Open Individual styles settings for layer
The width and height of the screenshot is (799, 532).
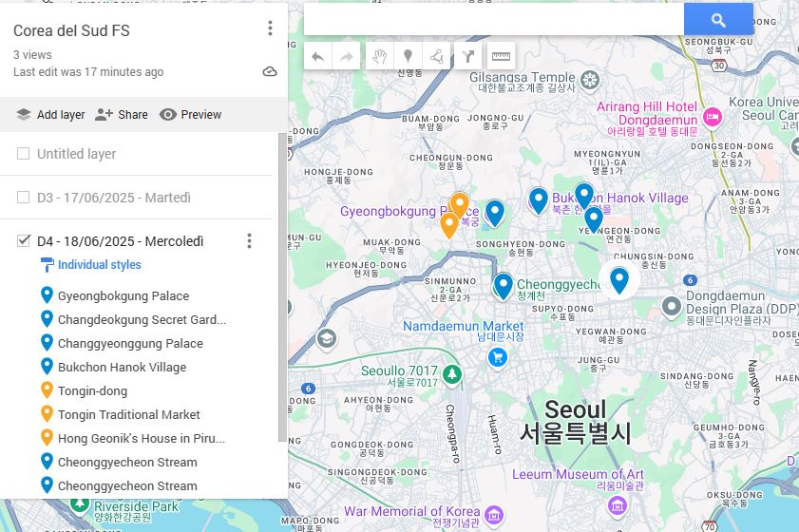(99, 265)
